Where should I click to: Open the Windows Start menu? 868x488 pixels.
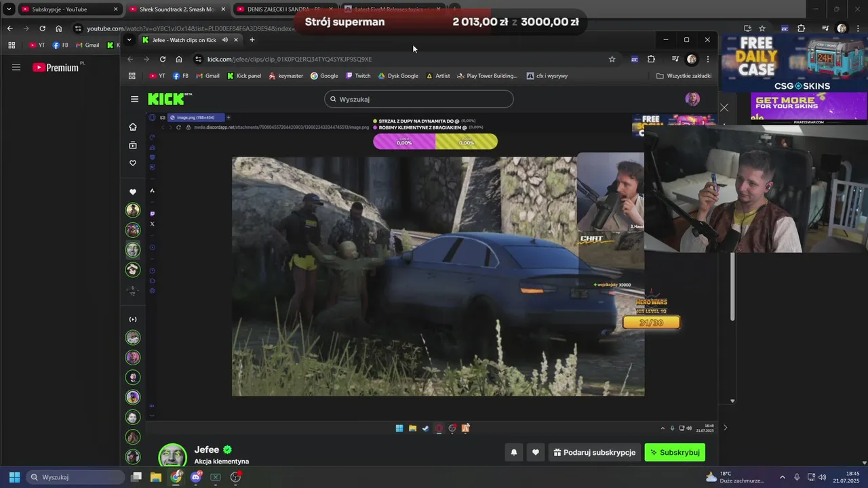click(x=14, y=477)
